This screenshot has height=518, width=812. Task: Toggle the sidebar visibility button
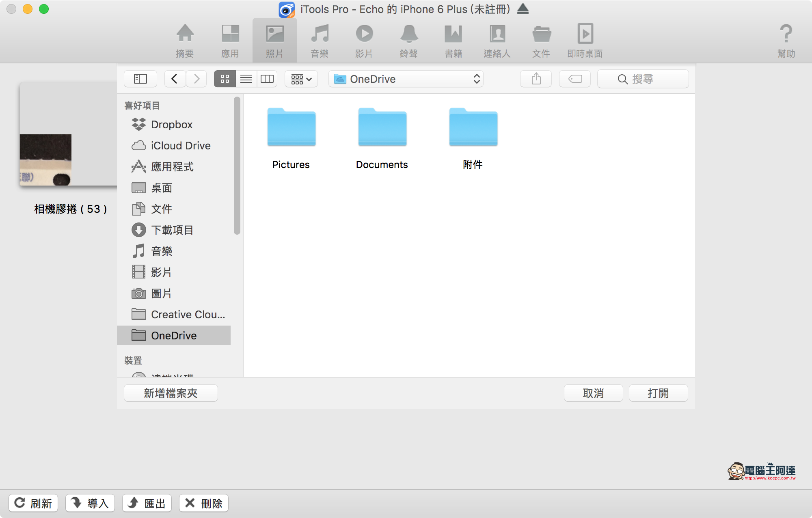click(140, 79)
